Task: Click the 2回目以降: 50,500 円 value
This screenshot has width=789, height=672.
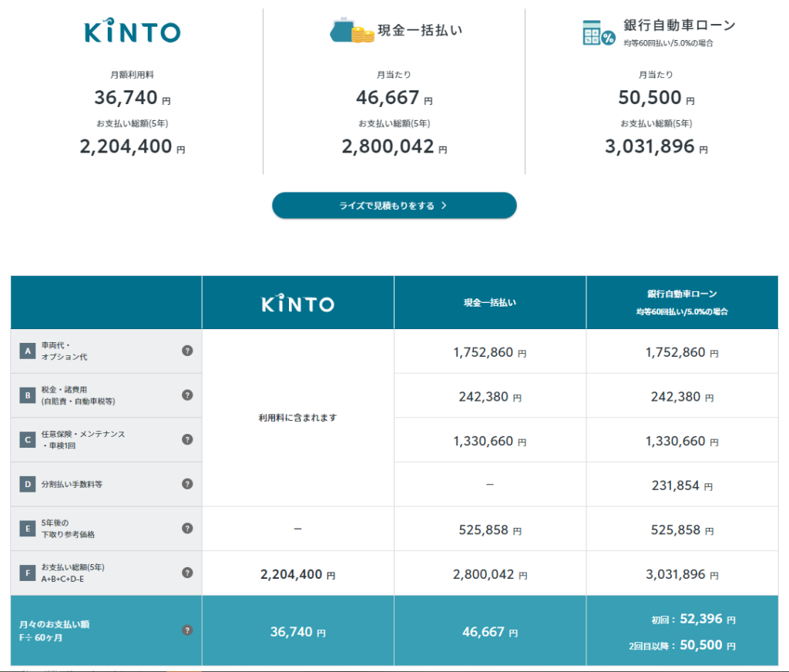Action: [x=682, y=645]
